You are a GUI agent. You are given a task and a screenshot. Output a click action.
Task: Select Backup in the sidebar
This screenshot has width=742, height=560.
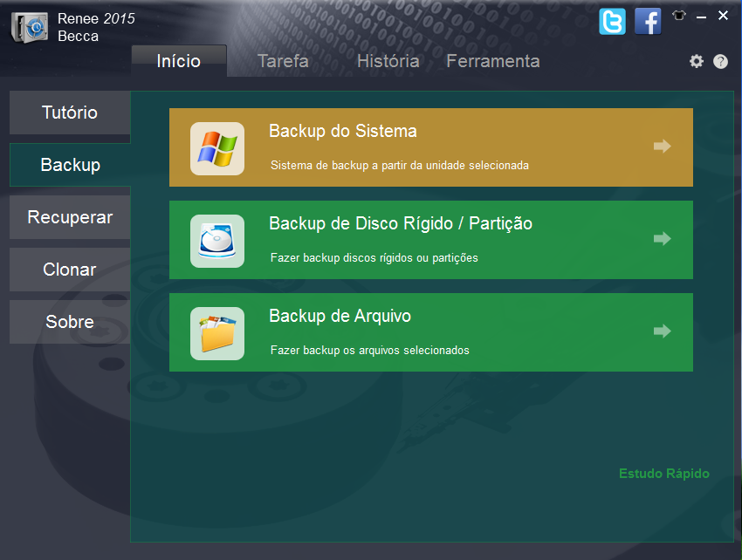(70, 165)
